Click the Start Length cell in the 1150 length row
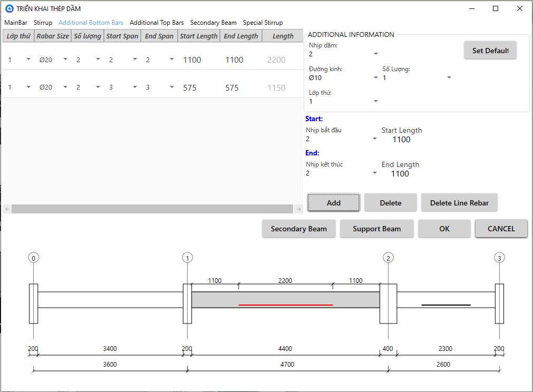This screenshot has height=392, width=533. [x=190, y=87]
